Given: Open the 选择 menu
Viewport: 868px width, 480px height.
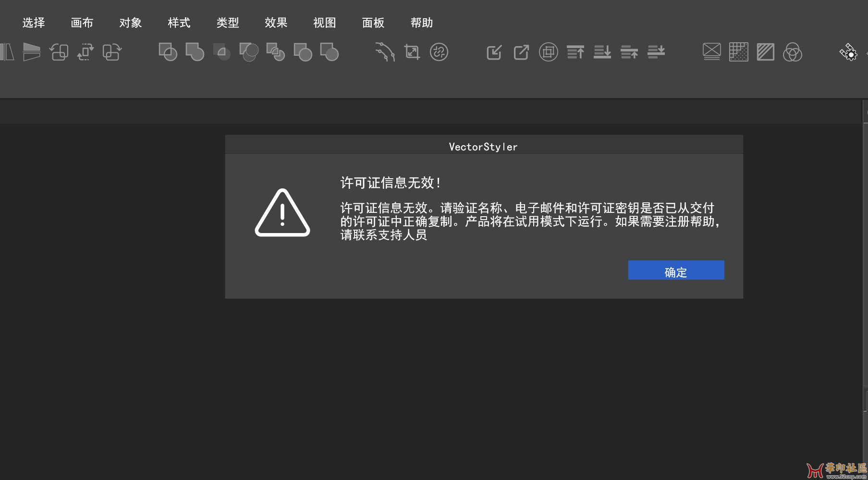Looking at the screenshot, I should pyautogui.click(x=34, y=23).
